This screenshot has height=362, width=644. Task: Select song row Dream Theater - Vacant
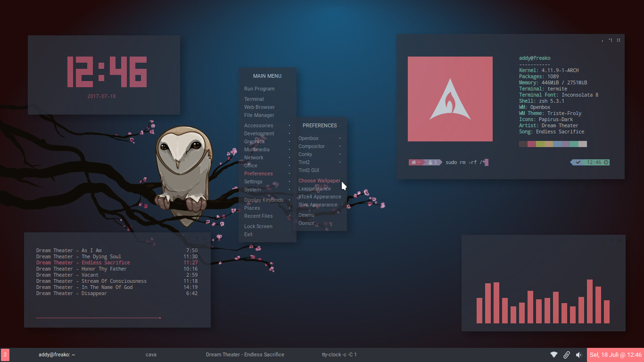click(117, 275)
